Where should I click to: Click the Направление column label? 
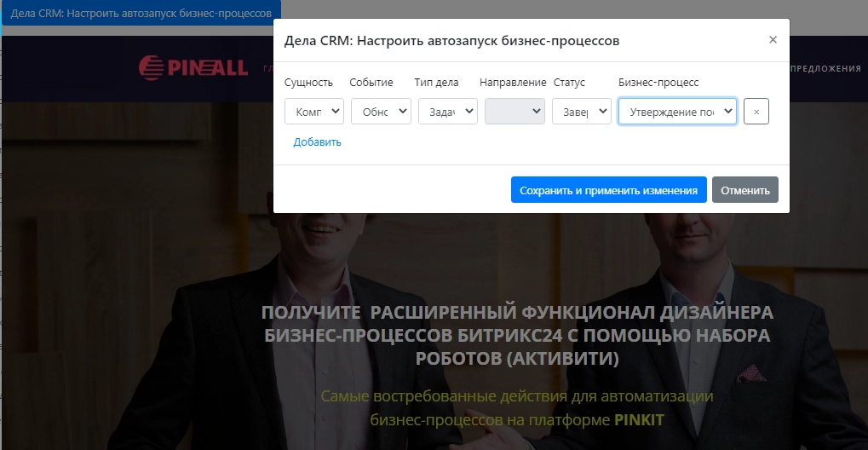[513, 83]
